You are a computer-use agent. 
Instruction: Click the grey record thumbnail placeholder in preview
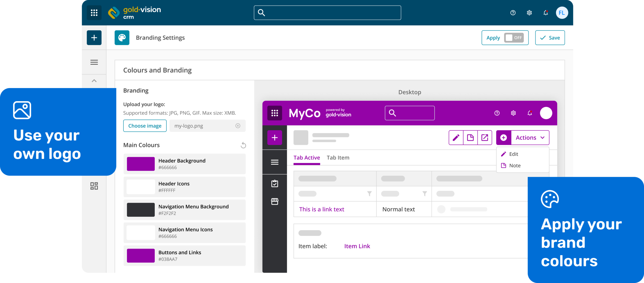(301, 138)
